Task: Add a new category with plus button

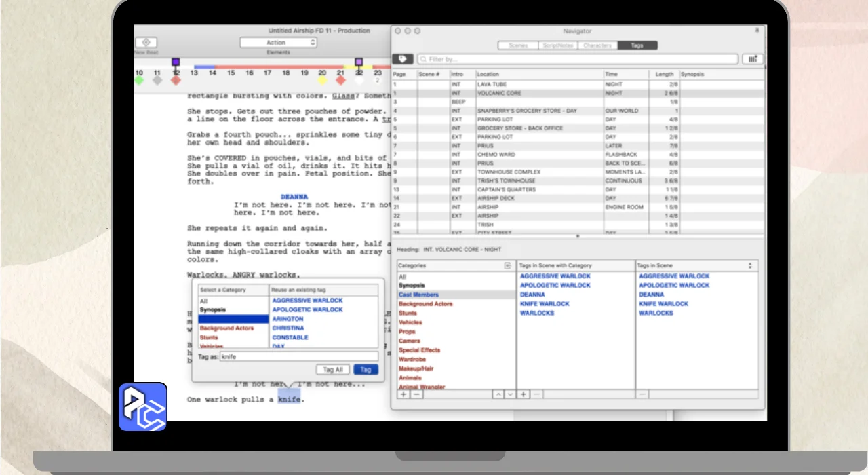Action: (403, 394)
